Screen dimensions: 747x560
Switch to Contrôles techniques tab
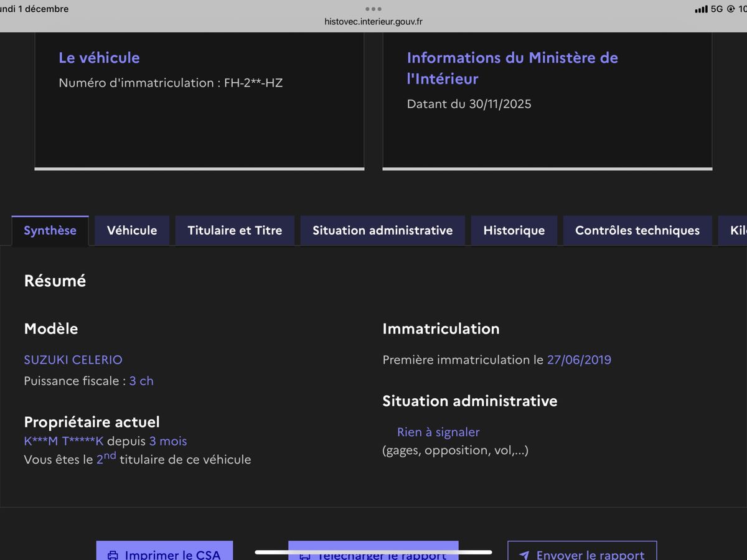[637, 231]
